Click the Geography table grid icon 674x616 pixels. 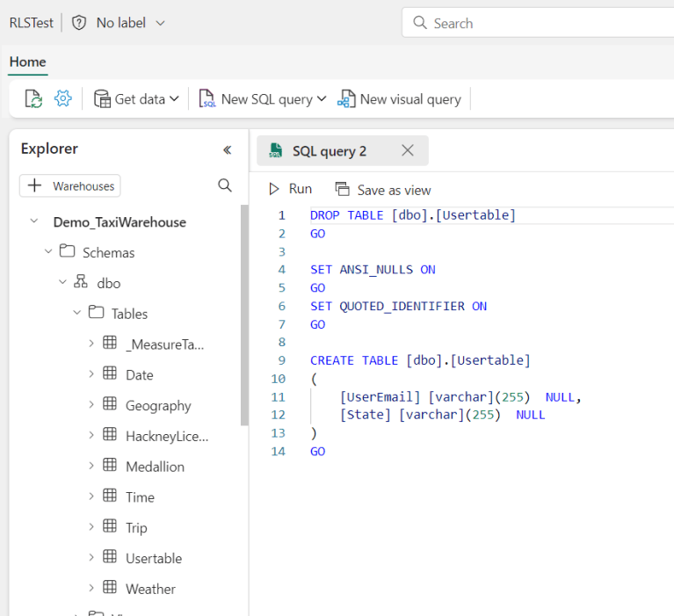tap(110, 403)
